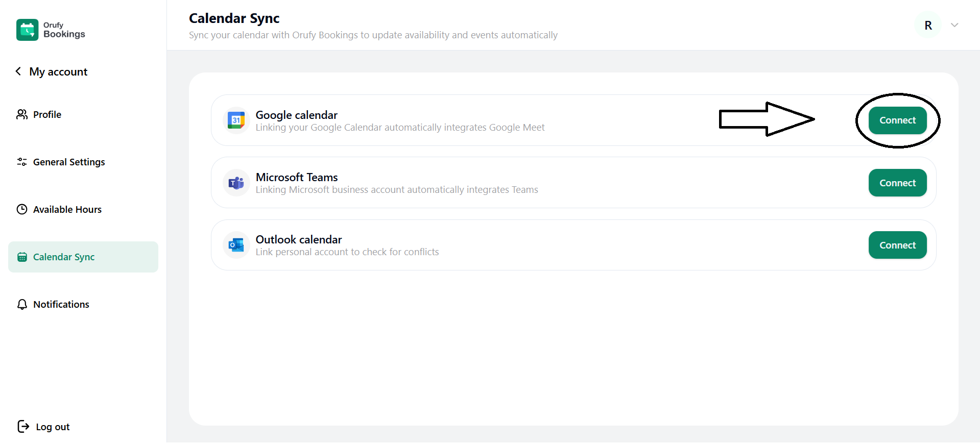Open the Profile menu item
The width and height of the screenshot is (980, 445).
point(47,114)
